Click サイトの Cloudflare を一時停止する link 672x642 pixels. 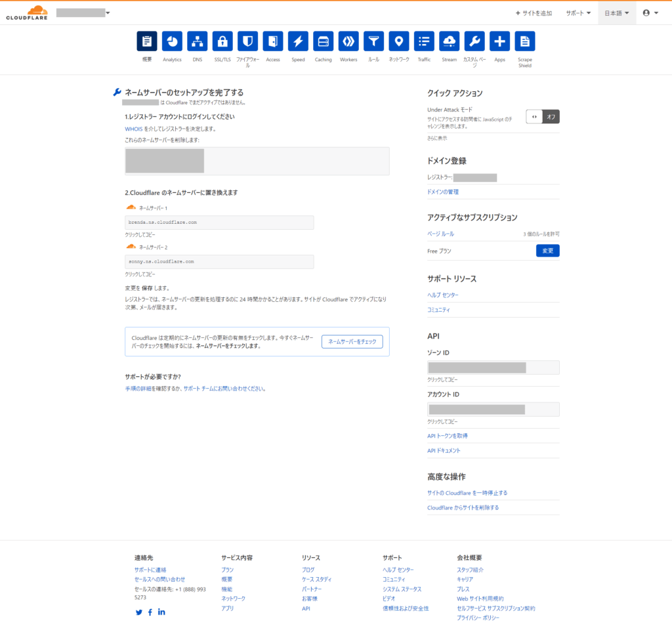pyautogui.click(x=467, y=493)
